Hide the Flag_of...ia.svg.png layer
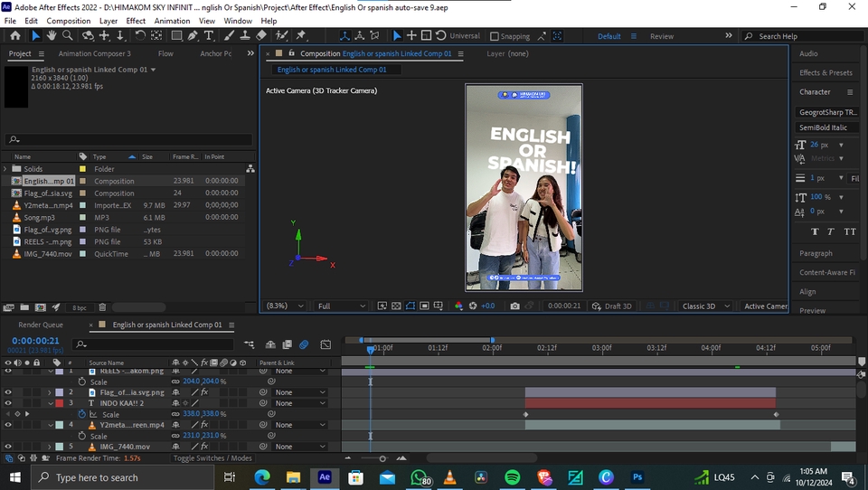The width and height of the screenshot is (868, 490). click(8, 392)
